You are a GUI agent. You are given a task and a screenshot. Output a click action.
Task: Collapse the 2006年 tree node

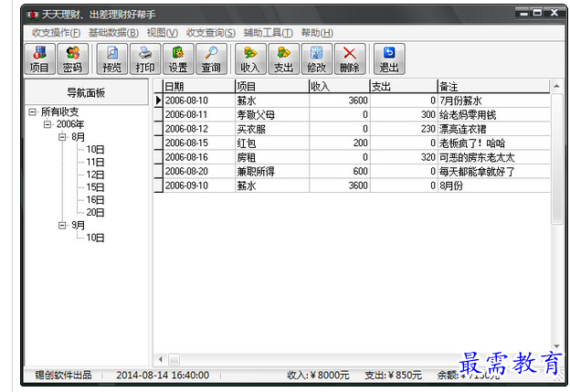47,124
